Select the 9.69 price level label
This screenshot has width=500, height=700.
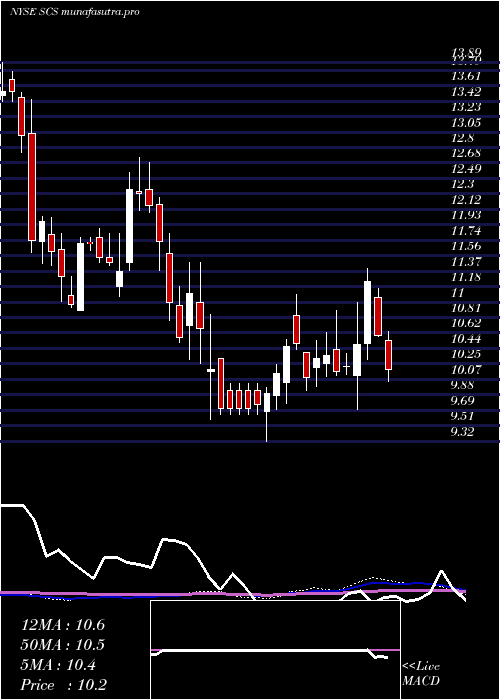[463, 400]
